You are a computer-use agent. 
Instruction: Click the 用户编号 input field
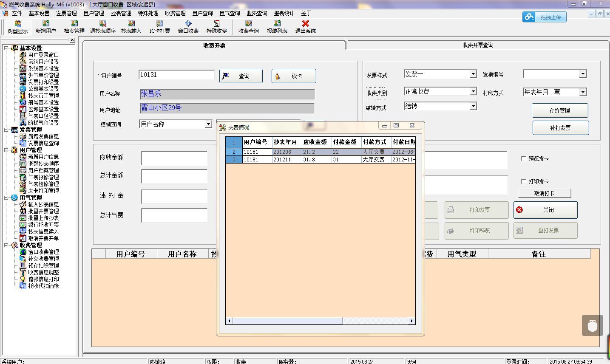click(176, 75)
